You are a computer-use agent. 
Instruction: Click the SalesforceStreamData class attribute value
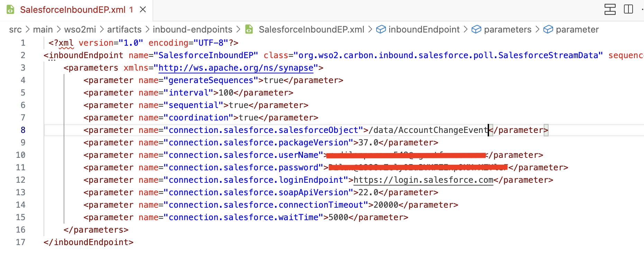(x=448, y=55)
